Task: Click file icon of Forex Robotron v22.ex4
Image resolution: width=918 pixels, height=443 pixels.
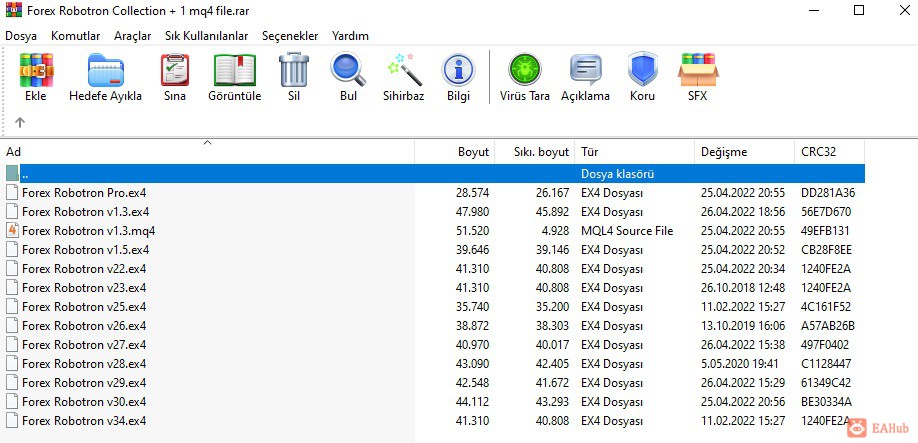Action: (12, 269)
